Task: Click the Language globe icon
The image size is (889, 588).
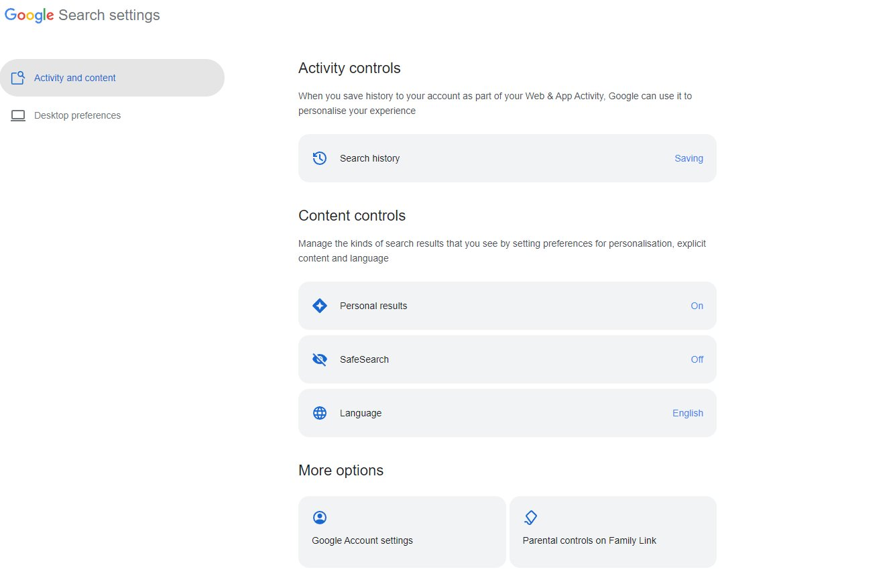Action: (320, 413)
